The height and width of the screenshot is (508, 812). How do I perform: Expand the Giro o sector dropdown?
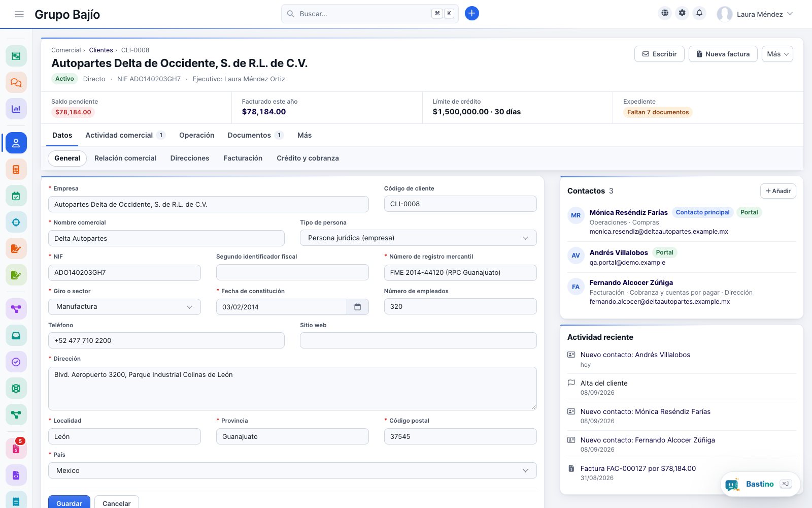pos(124,307)
